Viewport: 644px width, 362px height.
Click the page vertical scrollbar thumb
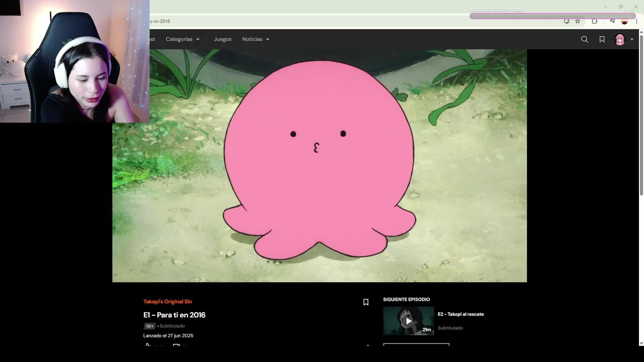tap(641, 116)
